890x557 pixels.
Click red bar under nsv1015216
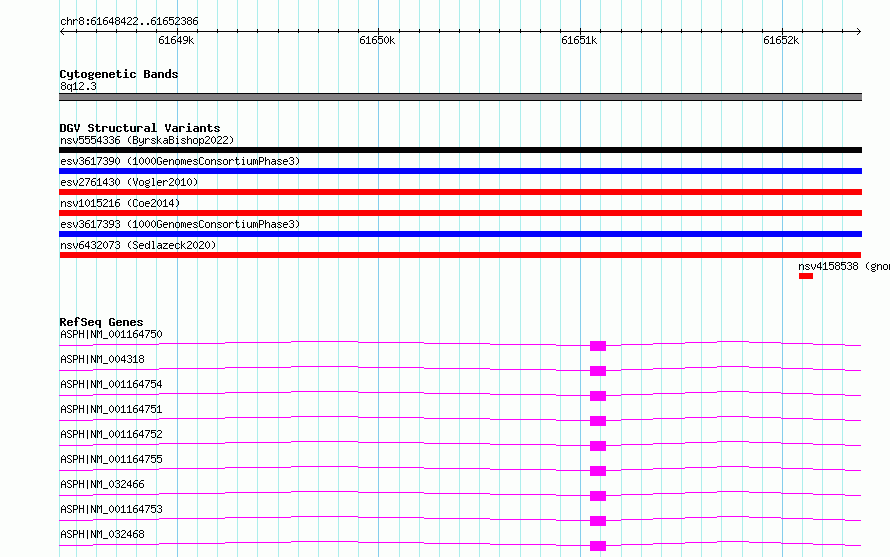[x=460, y=213]
